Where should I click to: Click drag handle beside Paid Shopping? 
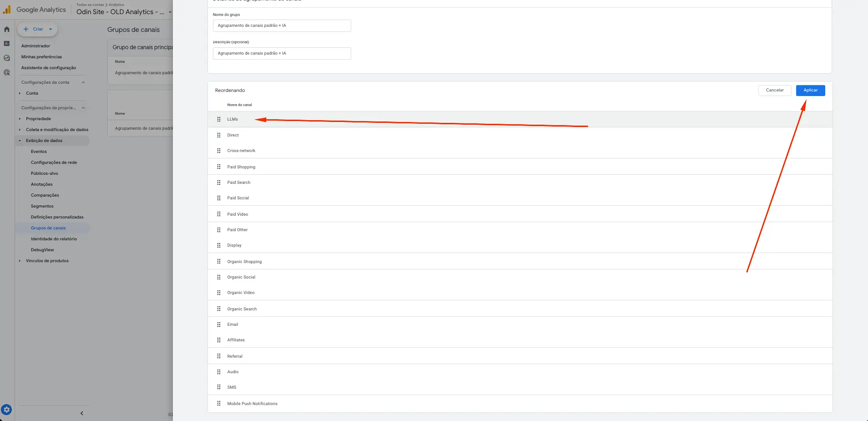click(x=219, y=167)
